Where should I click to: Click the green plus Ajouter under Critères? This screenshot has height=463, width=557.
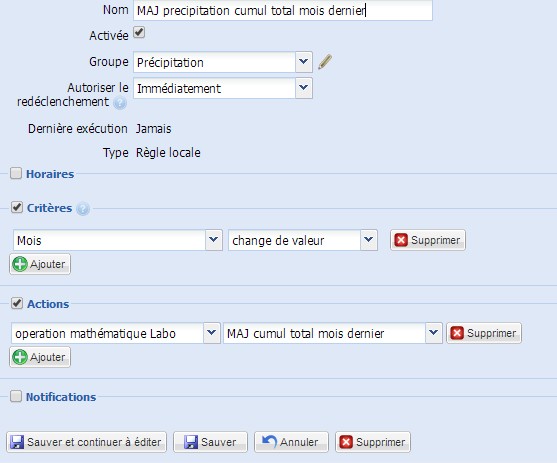click(40, 264)
